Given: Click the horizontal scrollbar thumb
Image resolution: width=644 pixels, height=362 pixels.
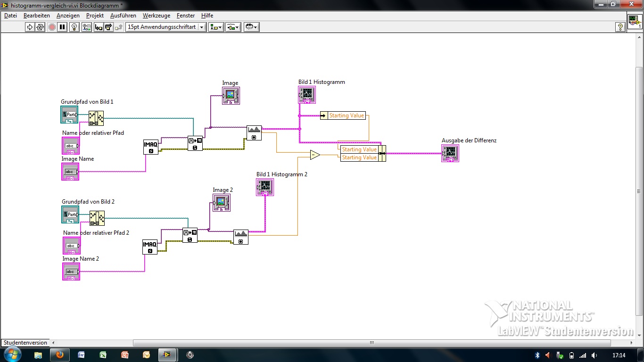Looking at the screenshot, I should point(372,343).
